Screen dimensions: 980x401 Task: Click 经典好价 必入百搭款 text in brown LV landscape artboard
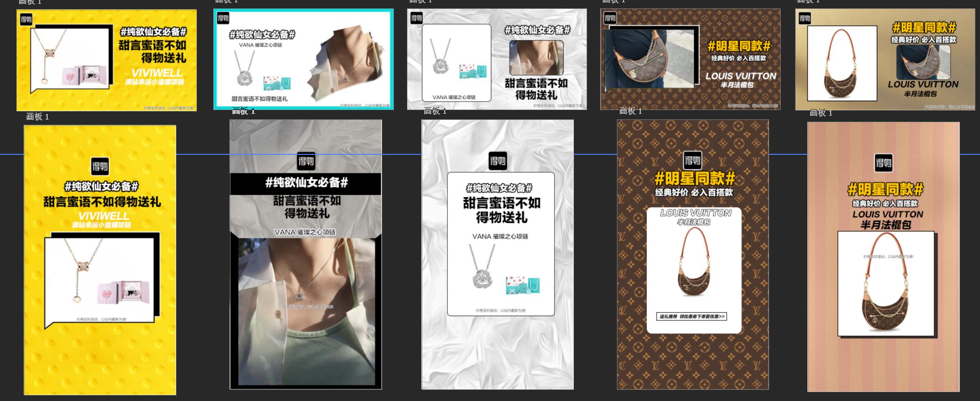click(739, 58)
